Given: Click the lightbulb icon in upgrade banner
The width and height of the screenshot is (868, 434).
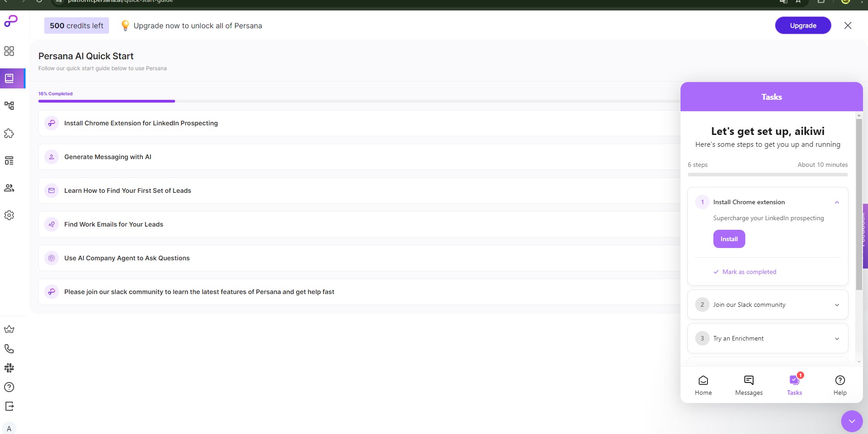Looking at the screenshot, I should click(x=125, y=26).
